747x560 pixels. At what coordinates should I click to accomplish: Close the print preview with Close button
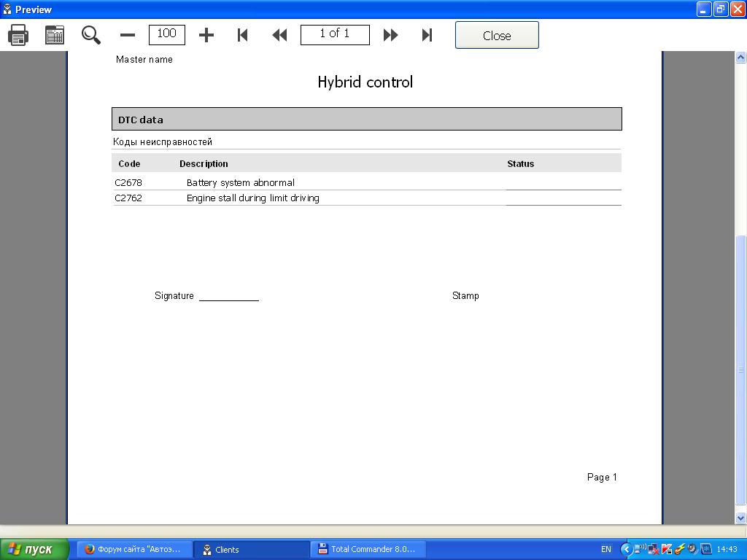[497, 35]
